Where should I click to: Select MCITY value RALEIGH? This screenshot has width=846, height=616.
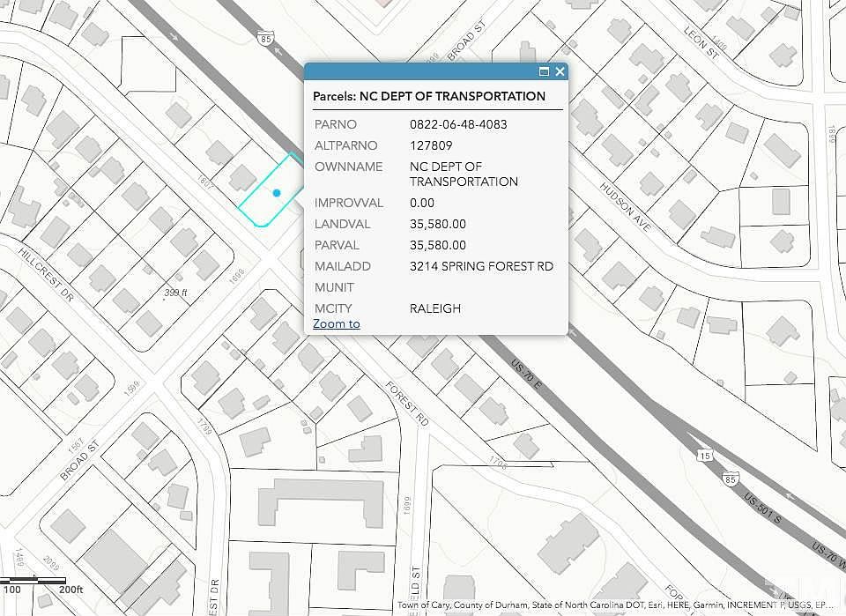click(434, 308)
